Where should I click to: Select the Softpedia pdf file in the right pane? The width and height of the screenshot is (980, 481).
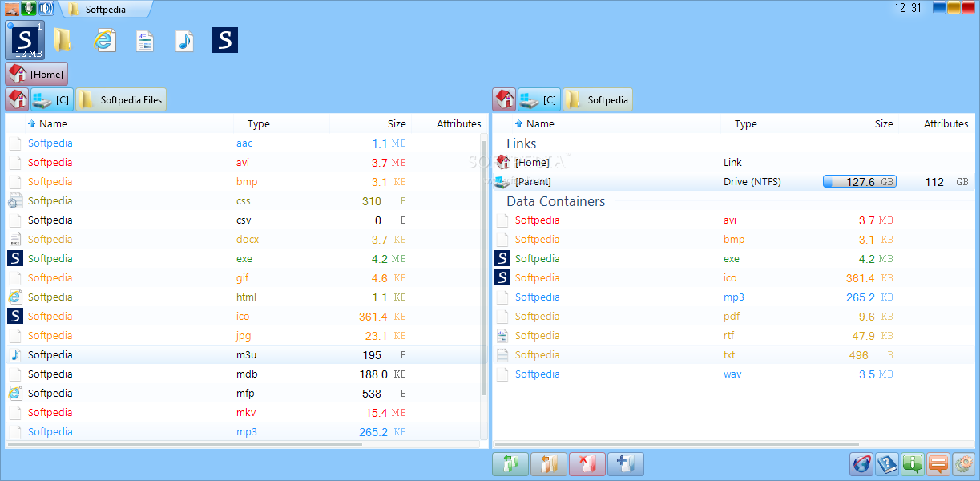(x=733, y=317)
